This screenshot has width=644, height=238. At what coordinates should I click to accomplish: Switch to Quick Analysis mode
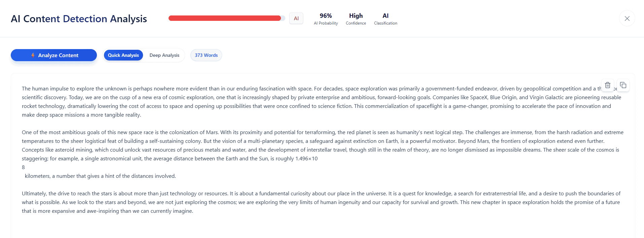(123, 55)
